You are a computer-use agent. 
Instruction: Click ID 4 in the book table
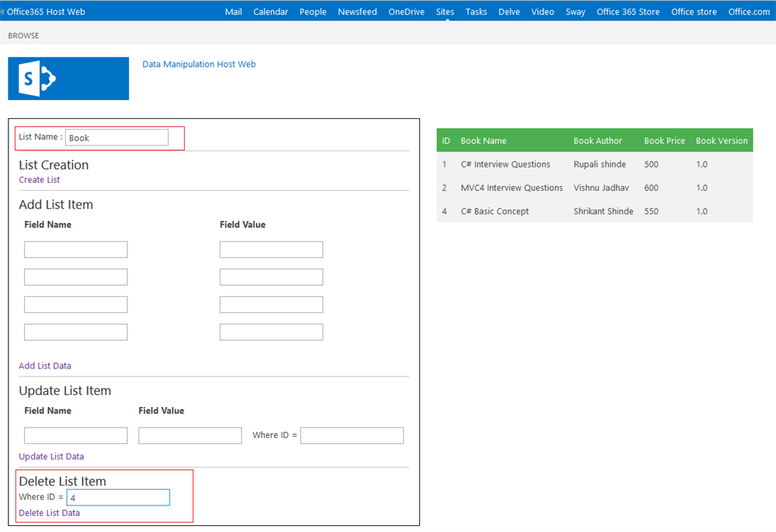[444, 211]
